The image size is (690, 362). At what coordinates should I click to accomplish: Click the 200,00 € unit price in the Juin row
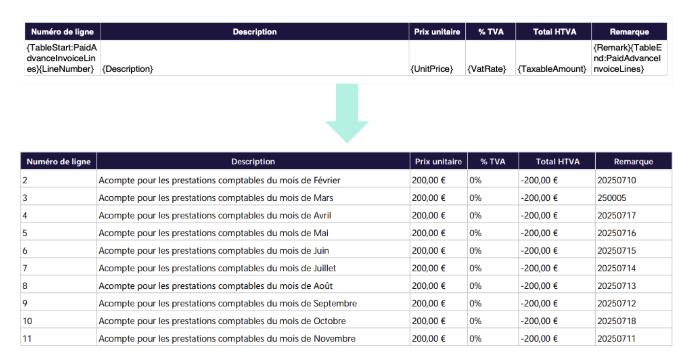coord(429,251)
